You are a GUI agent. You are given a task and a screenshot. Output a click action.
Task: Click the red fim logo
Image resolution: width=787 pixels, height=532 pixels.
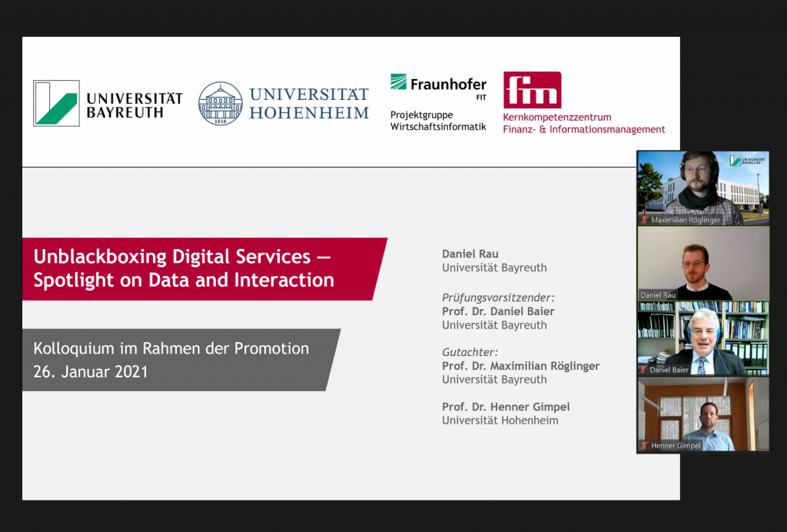(x=532, y=90)
